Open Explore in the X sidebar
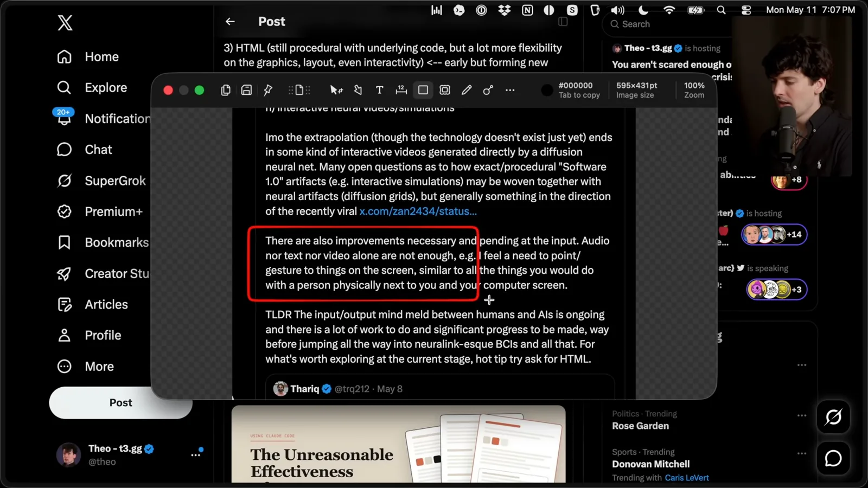The height and width of the screenshot is (488, 868). [92, 88]
